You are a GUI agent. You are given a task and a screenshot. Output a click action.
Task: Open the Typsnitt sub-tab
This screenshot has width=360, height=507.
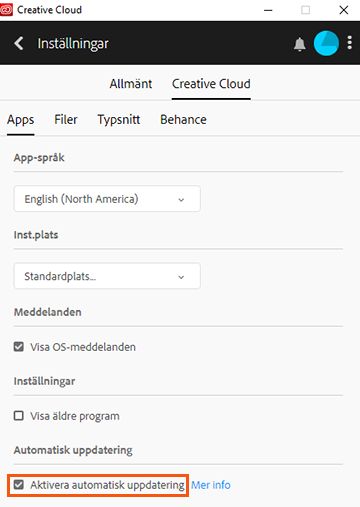119,120
